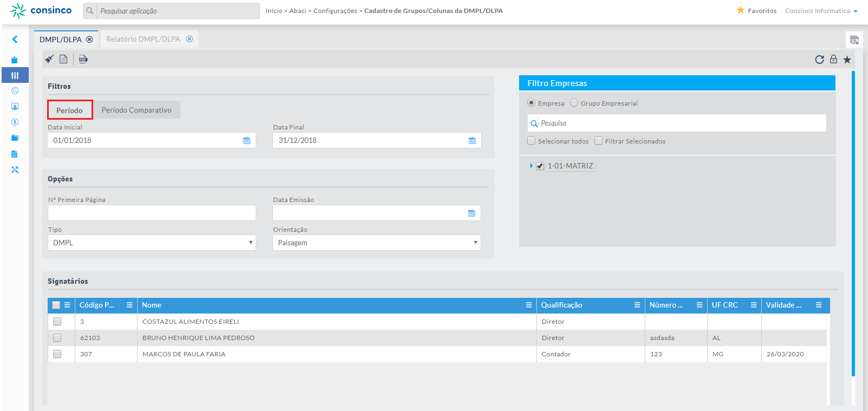The width and height of the screenshot is (868, 411).
Task: Click the Nº Primeira Página input field
Action: pyautogui.click(x=152, y=213)
